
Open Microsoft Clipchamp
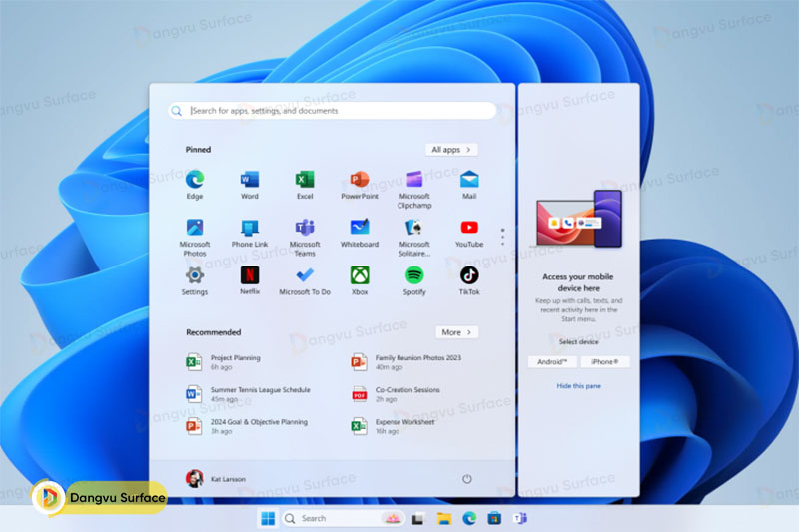coord(414,190)
